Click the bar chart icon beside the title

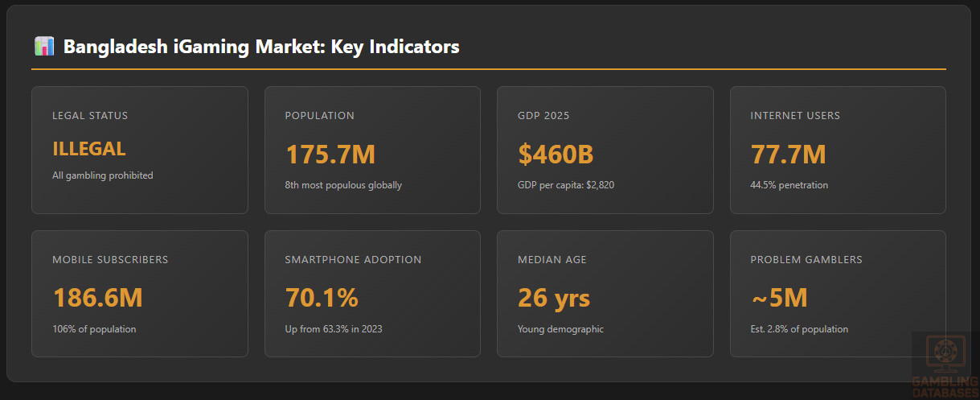44,47
